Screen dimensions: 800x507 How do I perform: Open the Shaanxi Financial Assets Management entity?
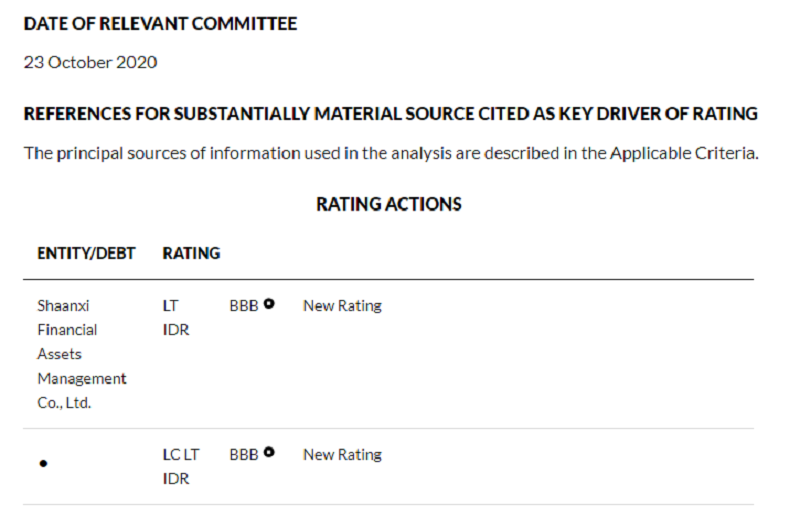tap(81, 354)
